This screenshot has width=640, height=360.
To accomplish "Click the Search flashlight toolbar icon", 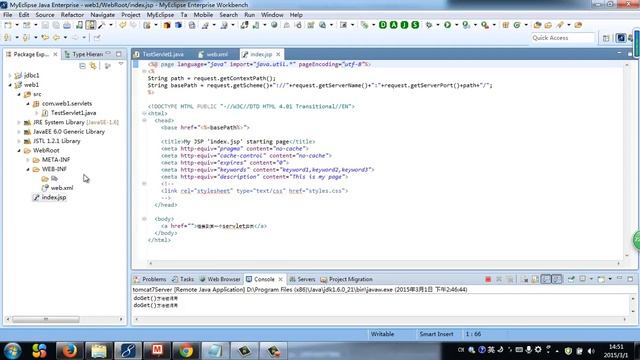I will 560,25.
